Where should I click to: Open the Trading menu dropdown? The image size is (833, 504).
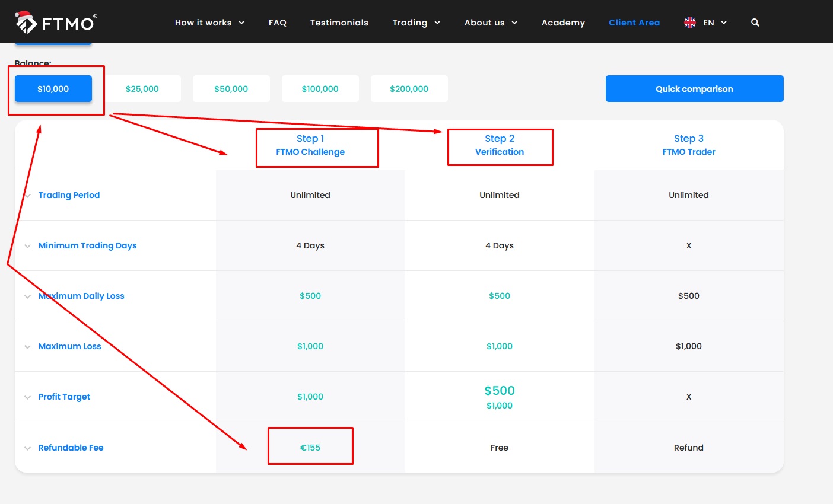click(416, 23)
